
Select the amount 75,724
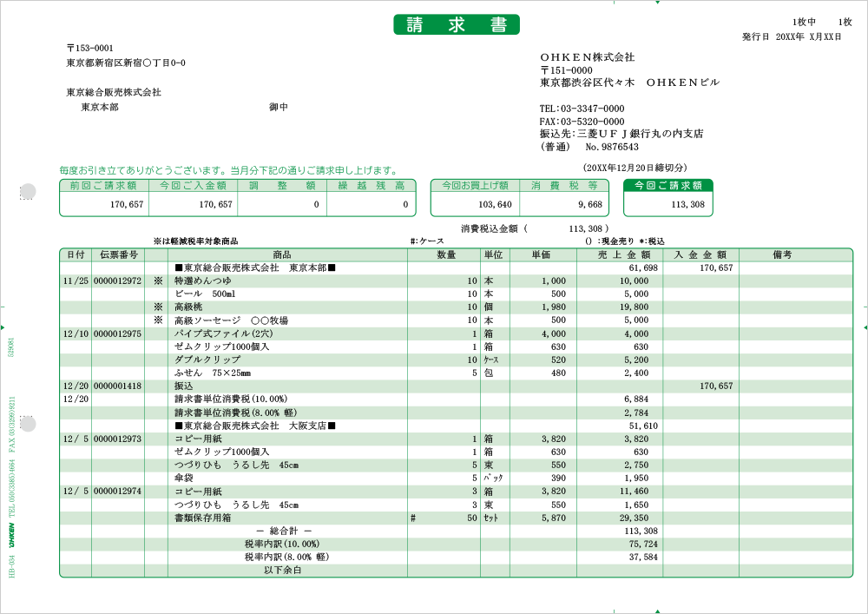[642, 545]
